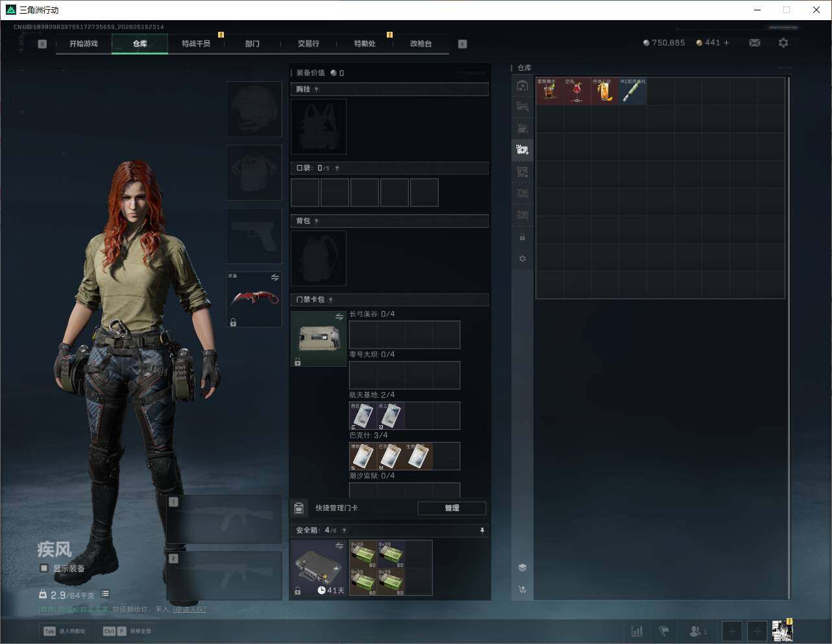Switch to the 特勤处 tab
This screenshot has width=832, height=644.
coord(365,43)
